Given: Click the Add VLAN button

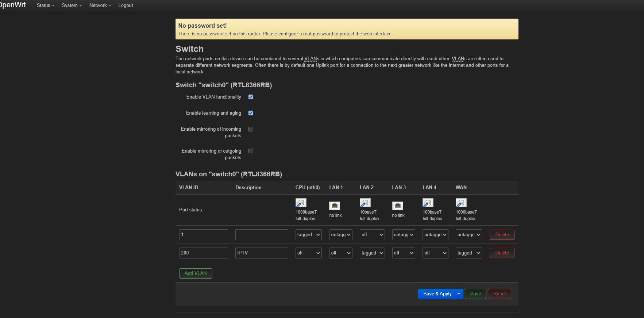Looking at the screenshot, I should click(x=196, y=273).
